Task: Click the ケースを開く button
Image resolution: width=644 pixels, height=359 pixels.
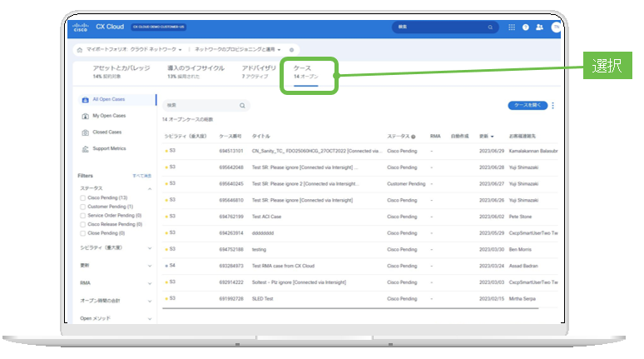Action: coord(528,106)
